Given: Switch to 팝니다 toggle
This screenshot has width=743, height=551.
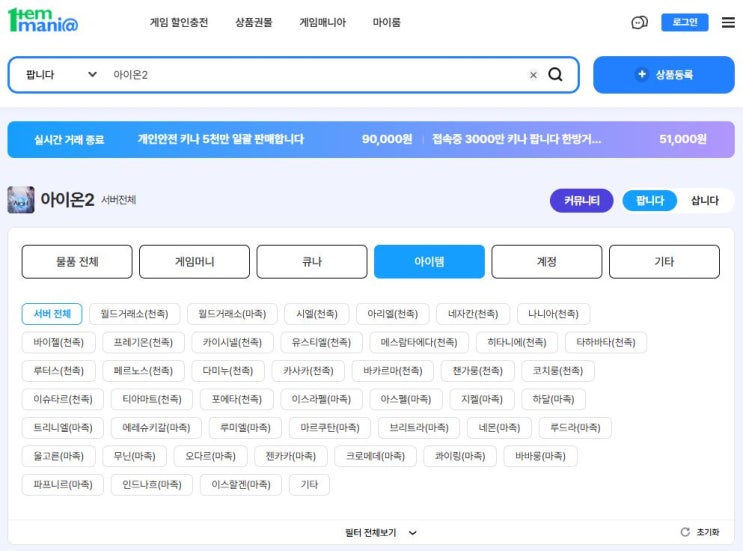Looking at the screenshot, I should click(x=650, y=200).
